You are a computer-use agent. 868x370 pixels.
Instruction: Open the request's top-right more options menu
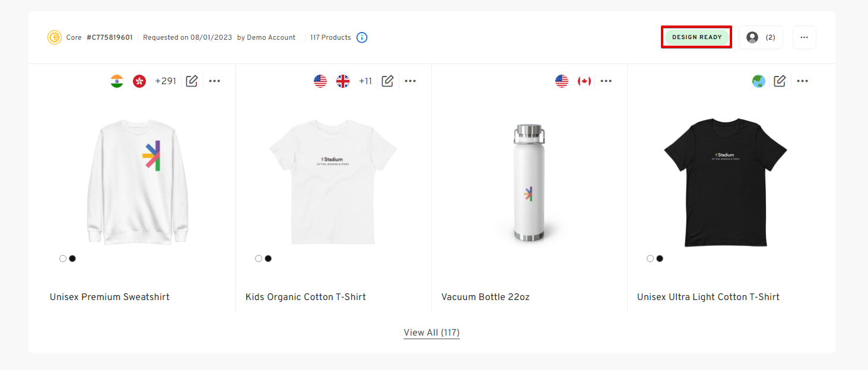pos(804,37)
